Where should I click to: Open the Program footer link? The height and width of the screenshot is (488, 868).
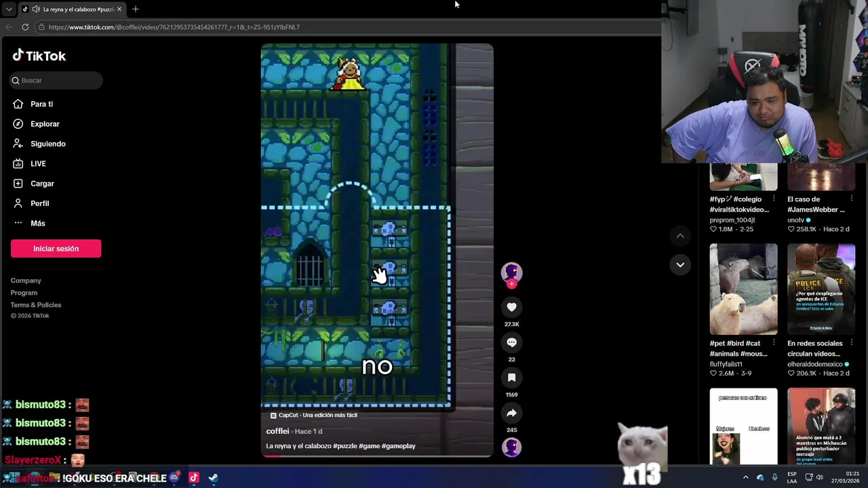(24, 293)
